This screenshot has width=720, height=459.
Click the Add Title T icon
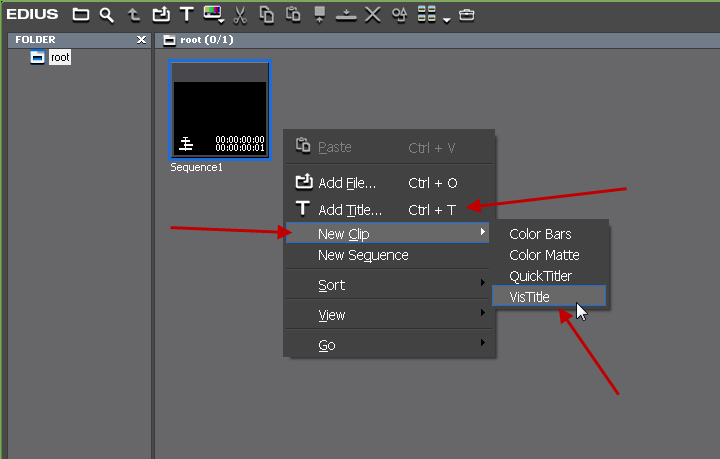186,15
